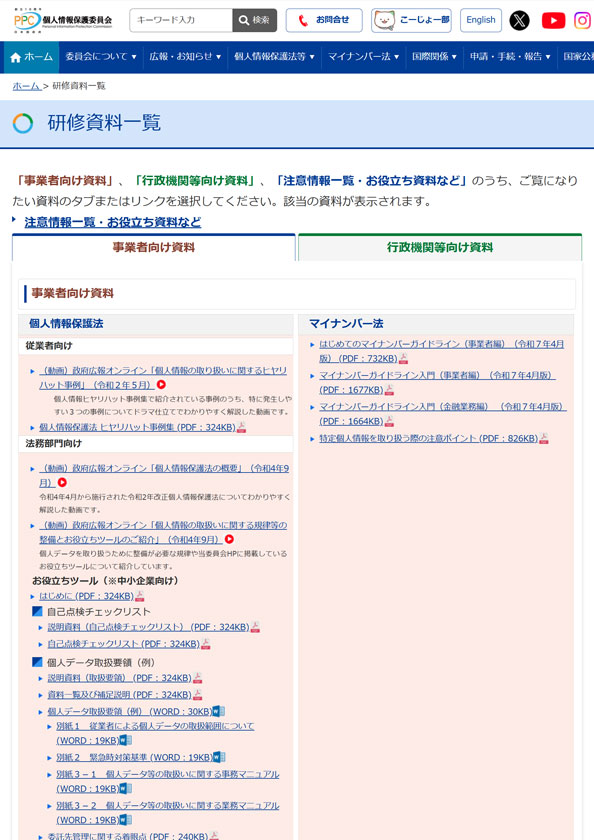Click PDF icon beside 資料一覧及び補足説明

coord(198,695)
